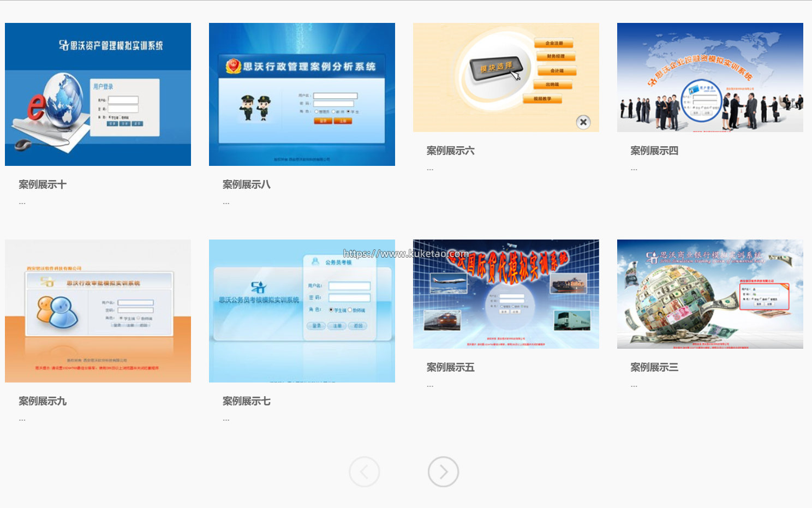Go to the previous page with left arrow
The image size is (812, 508).
point(365,472)
